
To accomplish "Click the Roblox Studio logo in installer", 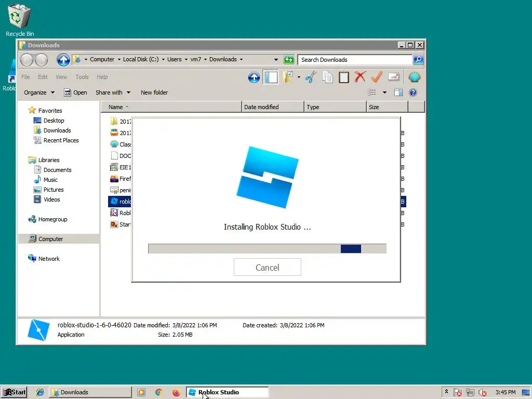I will pyautogui.click(x=268, y=177).
